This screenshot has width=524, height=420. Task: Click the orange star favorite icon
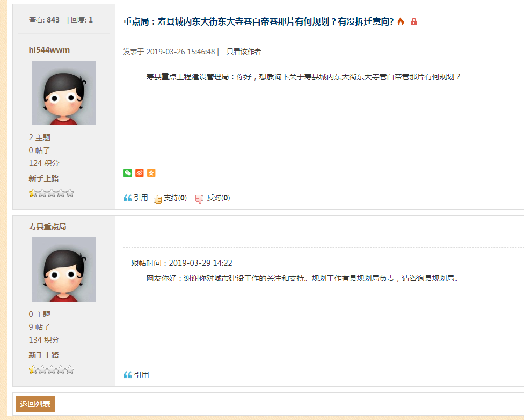tap(151, 173)
